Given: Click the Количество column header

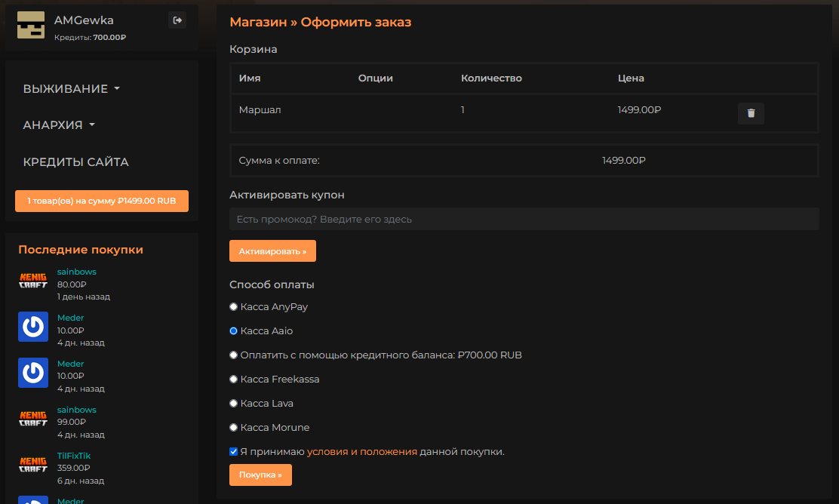Looking at the screenshot, I should pyautogui.click(x=491, y=78).
